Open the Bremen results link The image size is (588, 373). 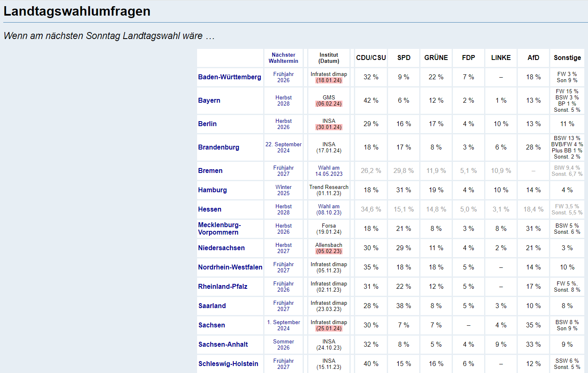210,171
